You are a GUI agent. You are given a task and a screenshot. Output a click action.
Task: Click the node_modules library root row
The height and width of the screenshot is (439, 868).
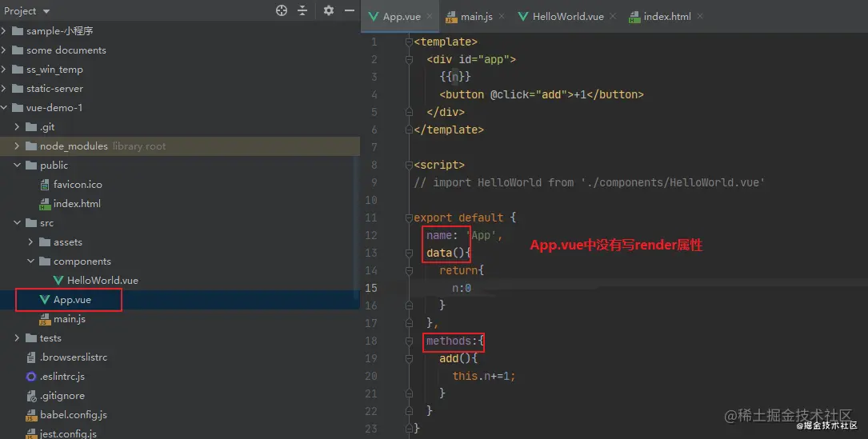point(180,146)
